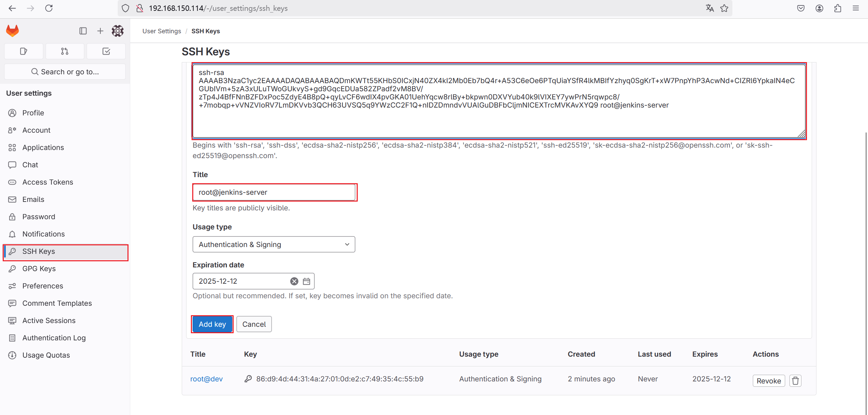Open the Firefox account icon

pos(820,8)
